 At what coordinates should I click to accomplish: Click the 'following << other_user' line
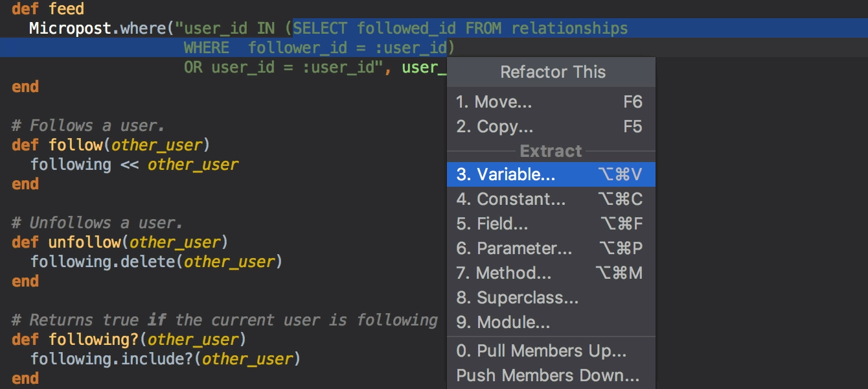[x=135, y=165]
